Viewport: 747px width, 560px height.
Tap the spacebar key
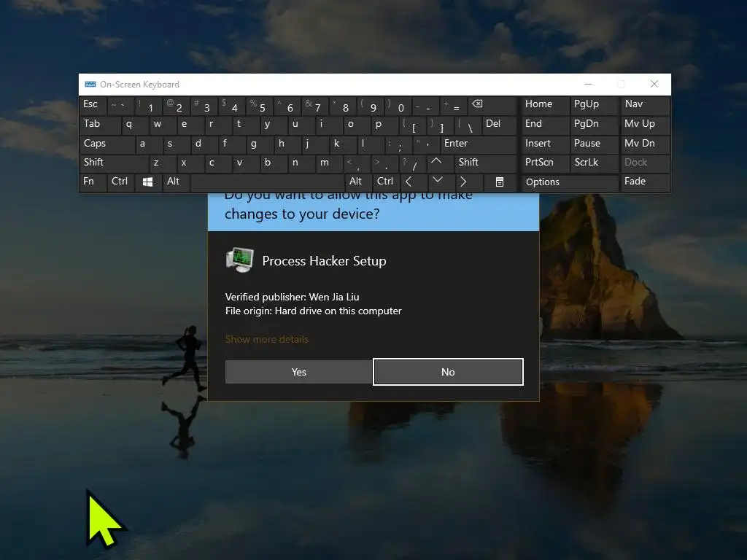(x=267, y=182)
